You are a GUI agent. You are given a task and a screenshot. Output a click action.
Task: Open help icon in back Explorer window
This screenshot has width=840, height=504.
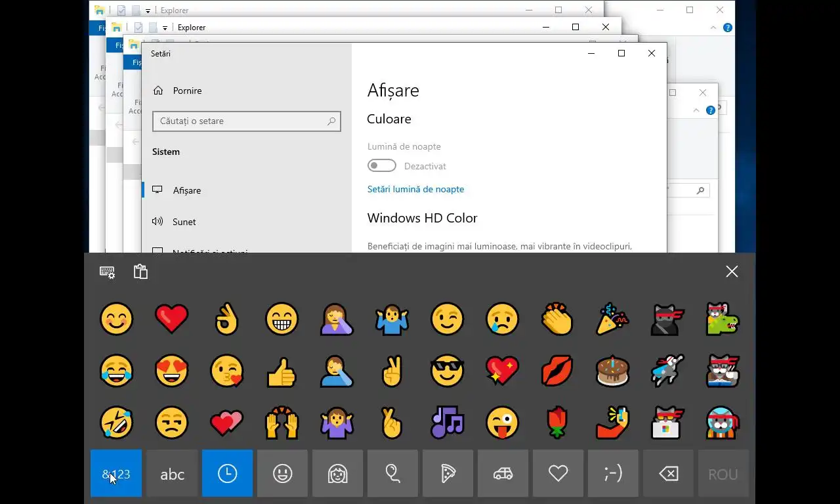pos(728,28)
